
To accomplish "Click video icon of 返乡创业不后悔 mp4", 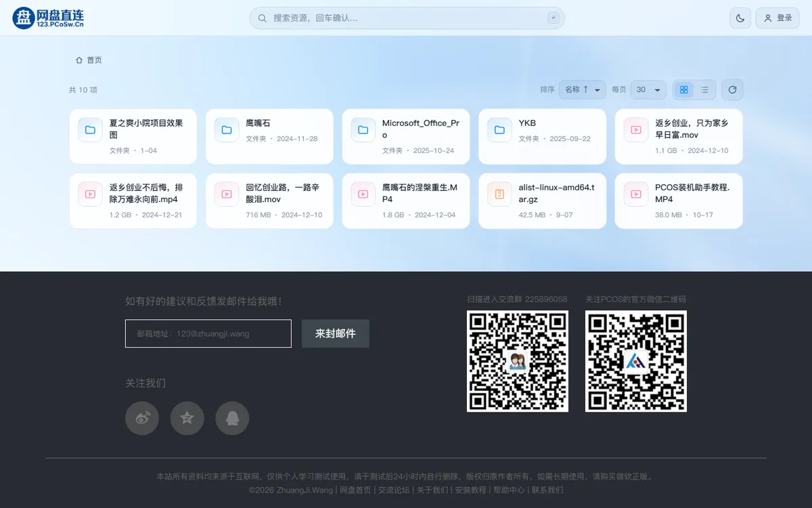I will pos(90,194).
